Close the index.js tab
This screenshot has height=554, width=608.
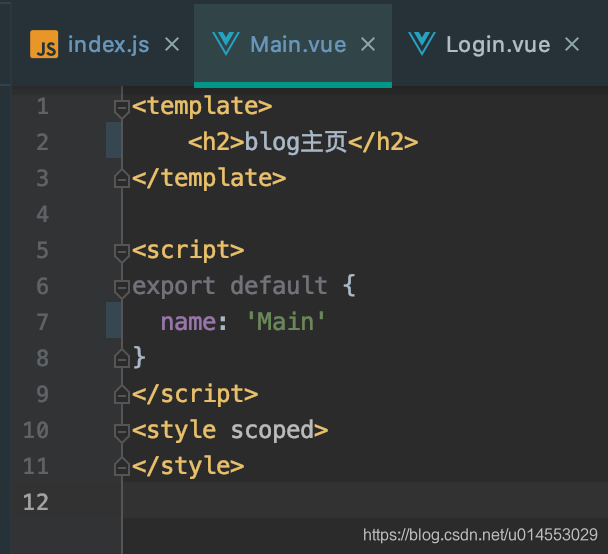click(172, 44)
